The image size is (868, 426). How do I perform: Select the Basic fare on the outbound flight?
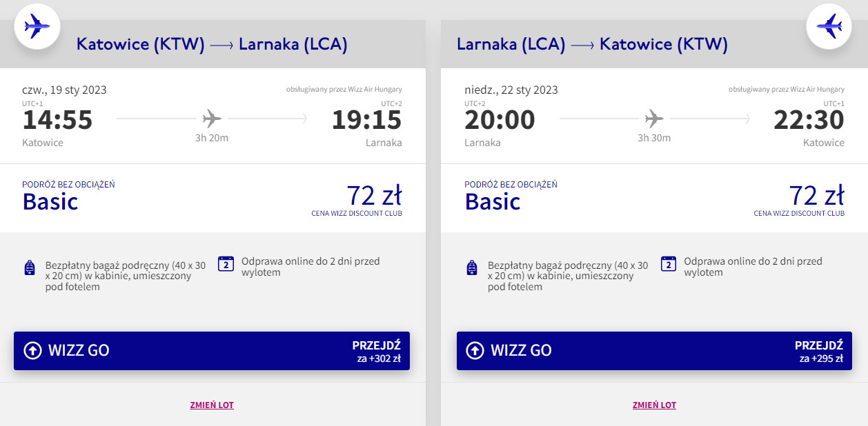(50, 201)
